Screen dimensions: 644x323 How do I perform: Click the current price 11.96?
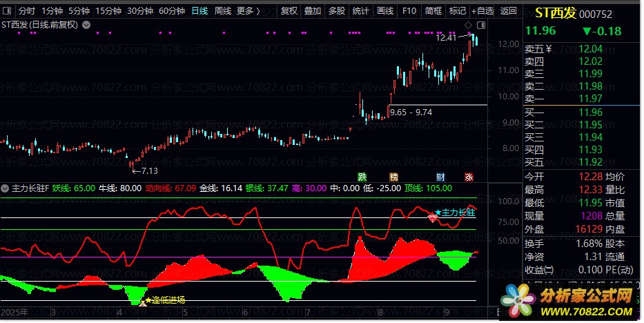[540, 31]
